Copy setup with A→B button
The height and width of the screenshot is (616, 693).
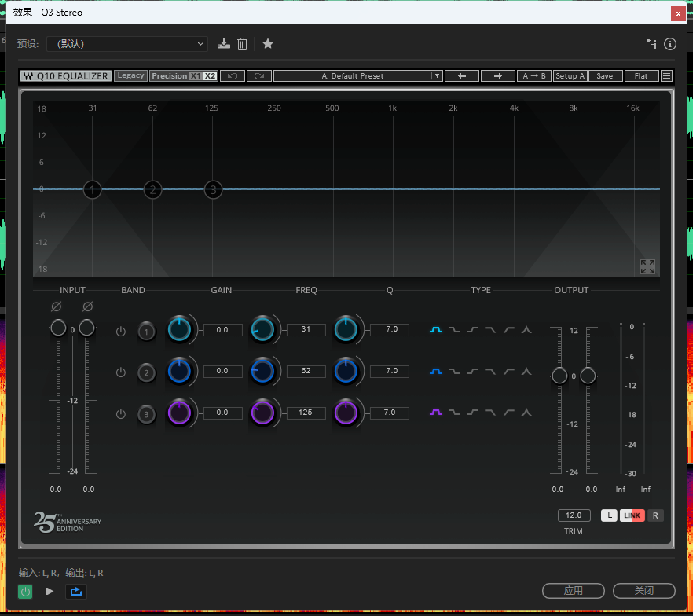pyautogui.click(x=534, y=76)
